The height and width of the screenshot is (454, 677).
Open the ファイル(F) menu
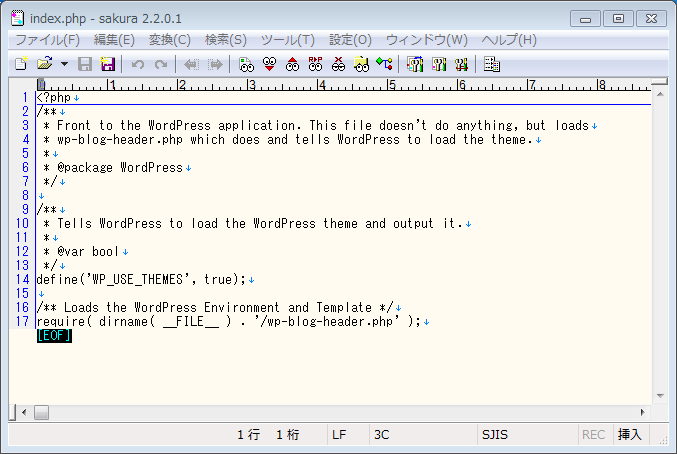click(x=47, y=40)
